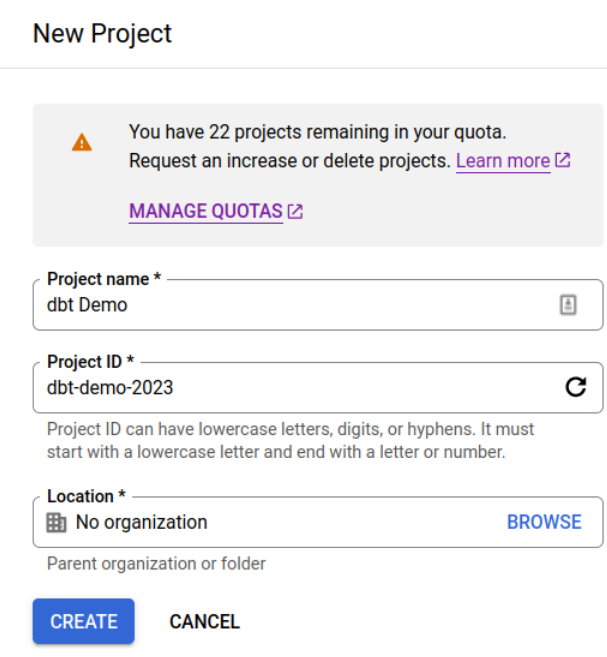Click the orange warning triangle icon
Viewport: 607px width, 657px height.
pyautogui.click(x=82, y=142)
